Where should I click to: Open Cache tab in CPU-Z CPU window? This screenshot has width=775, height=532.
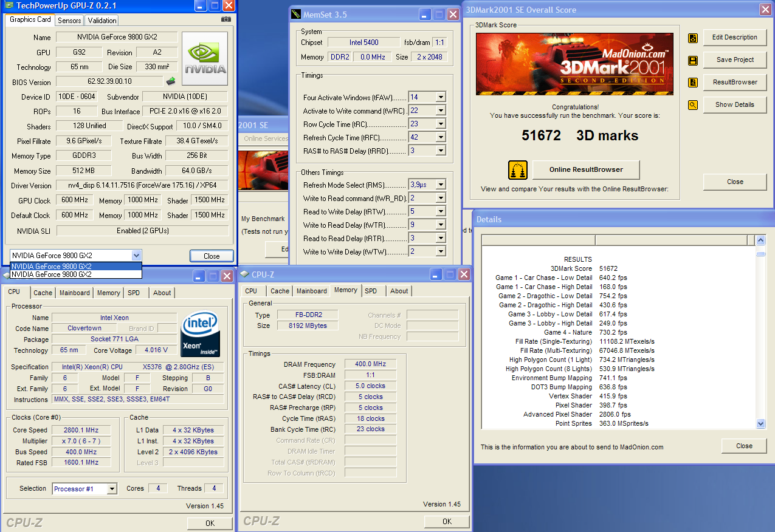43,293
